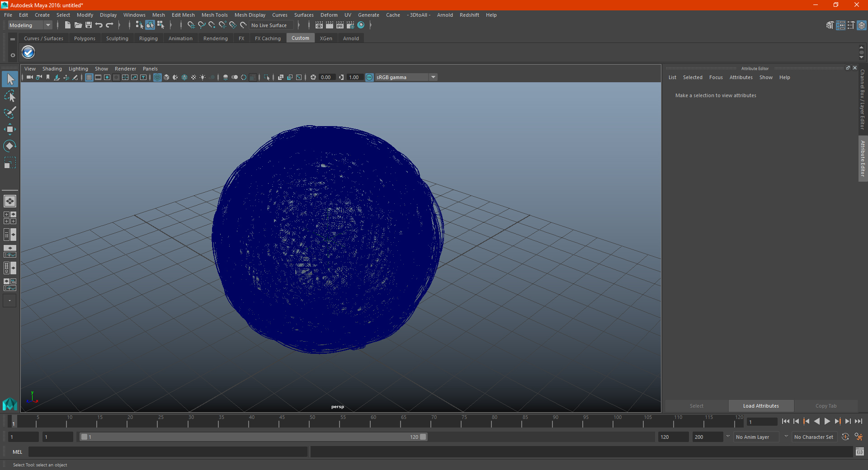This screenshot has height=470, width=868.
Task: Open the Hypershade icon
Action: [x=361, y=25]
